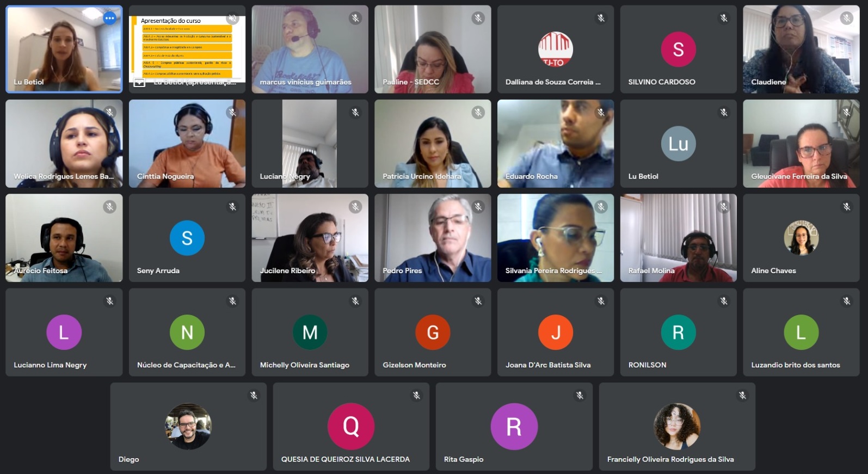Click the Lu avatar on second Lu Betiol tile
The width and height of the screenshot is (868, 474).
[679, 144]
